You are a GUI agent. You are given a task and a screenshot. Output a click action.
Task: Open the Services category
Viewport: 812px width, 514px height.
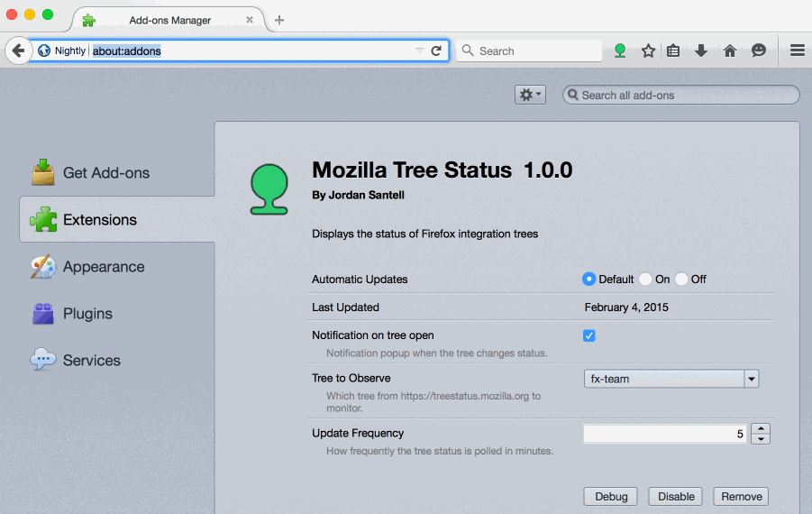[x=116, y=360]
